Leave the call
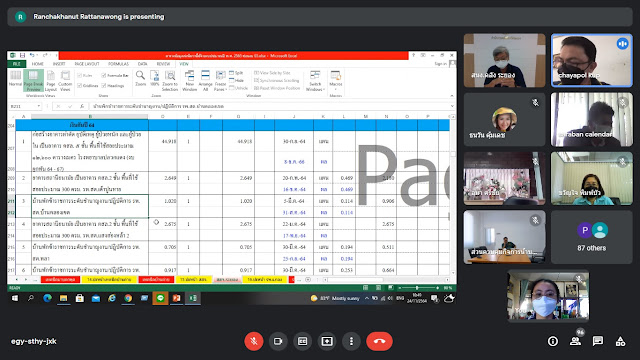The image size is (640, 360). (x=380, y=341)
